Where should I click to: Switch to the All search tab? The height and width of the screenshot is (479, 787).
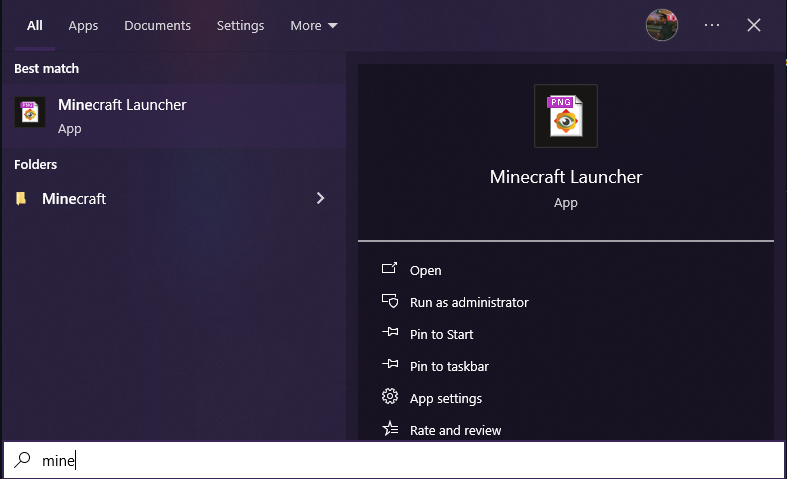[x=35, y=26]
